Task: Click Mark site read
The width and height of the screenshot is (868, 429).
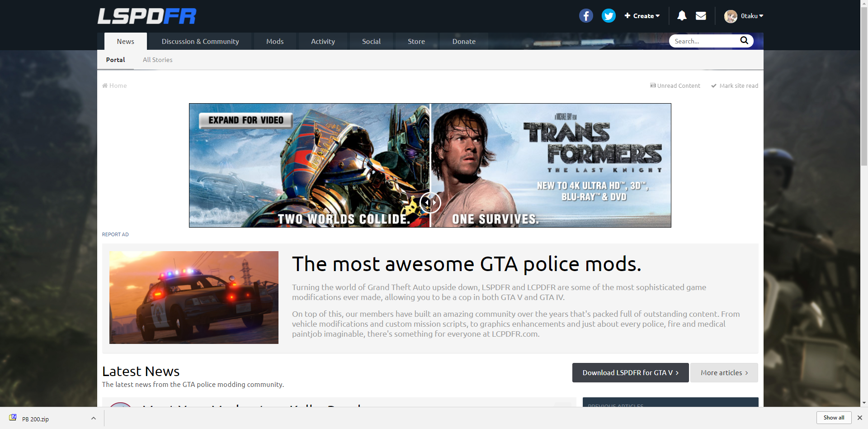Action: pos(735,86)
